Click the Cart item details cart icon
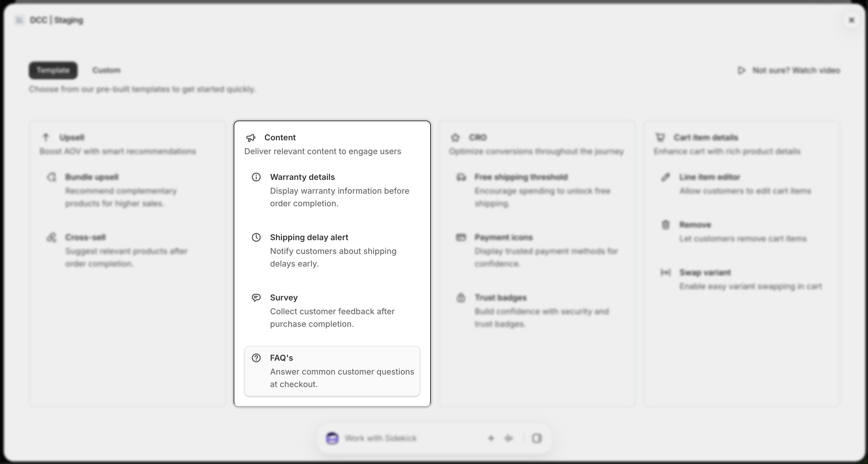868x464 pixels. (x=660, y=138)
